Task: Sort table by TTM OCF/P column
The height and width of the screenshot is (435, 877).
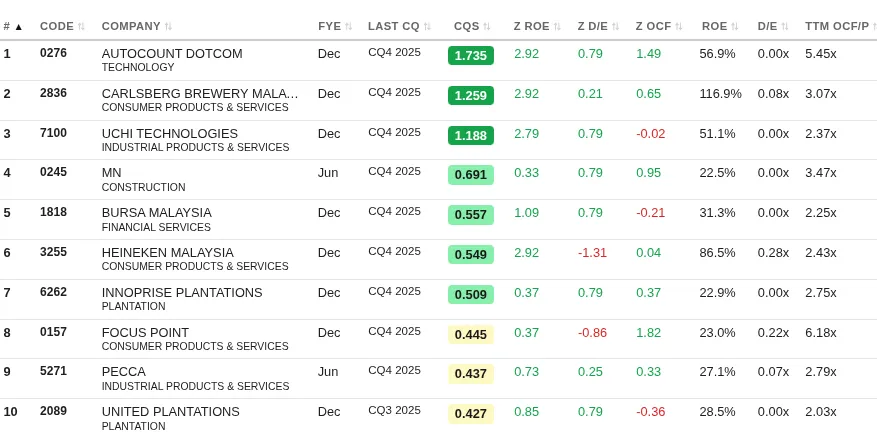Action: (841, 26)
